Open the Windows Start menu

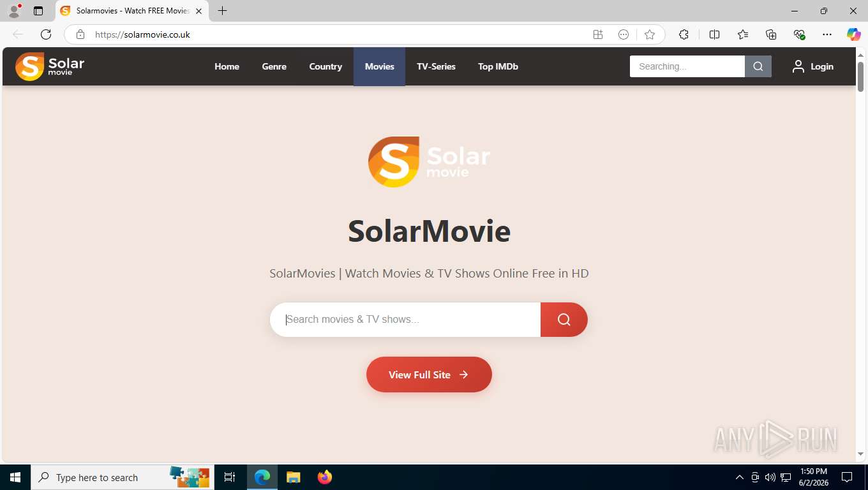[15, 477]
